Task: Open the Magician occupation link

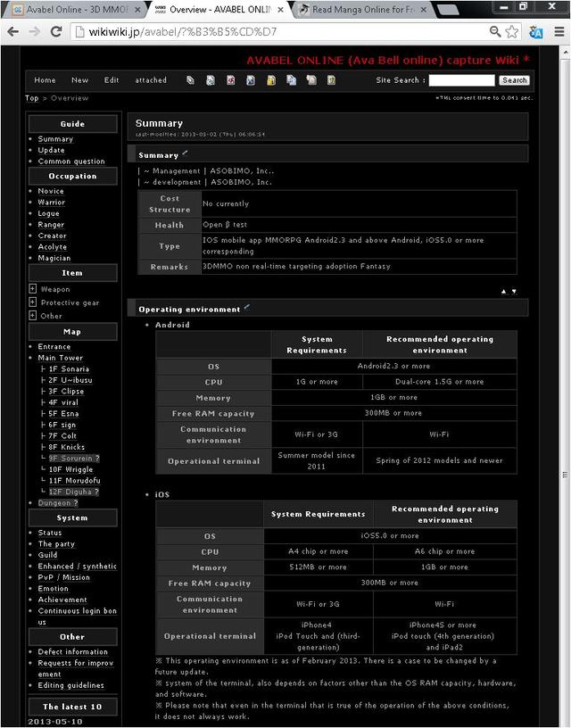Action: (54, 258)
